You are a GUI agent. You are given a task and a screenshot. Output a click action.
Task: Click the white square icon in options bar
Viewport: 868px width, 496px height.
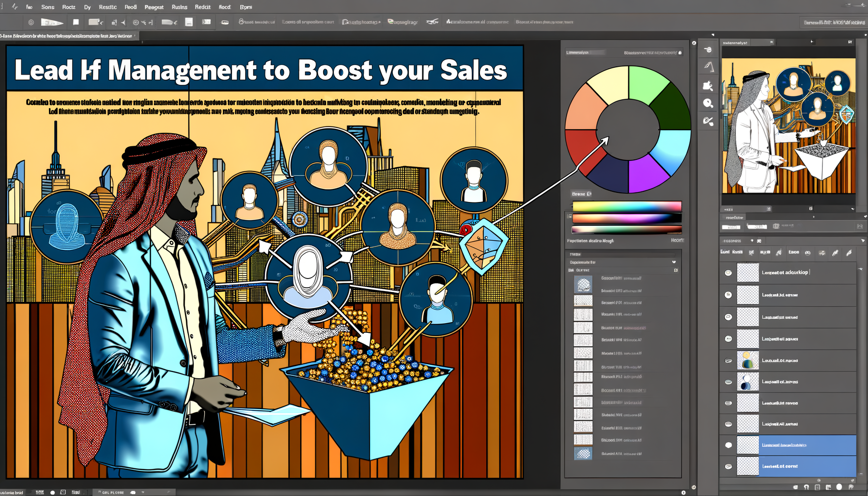76,22
